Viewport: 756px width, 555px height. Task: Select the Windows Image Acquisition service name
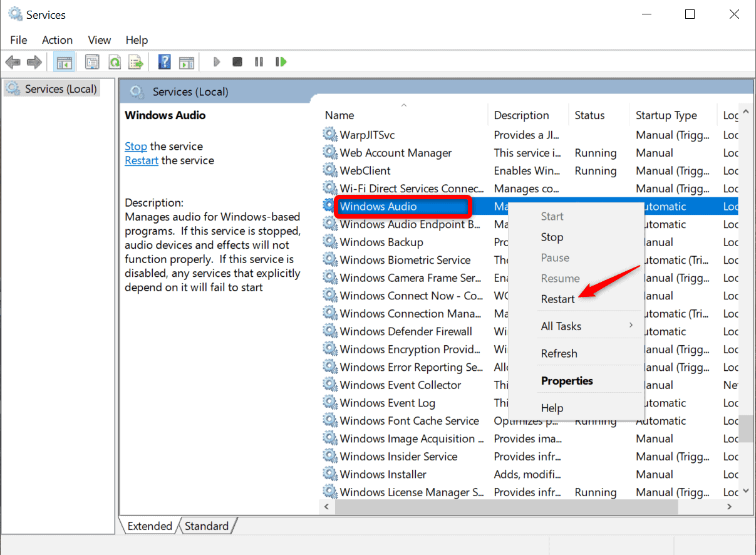(412, 438)
